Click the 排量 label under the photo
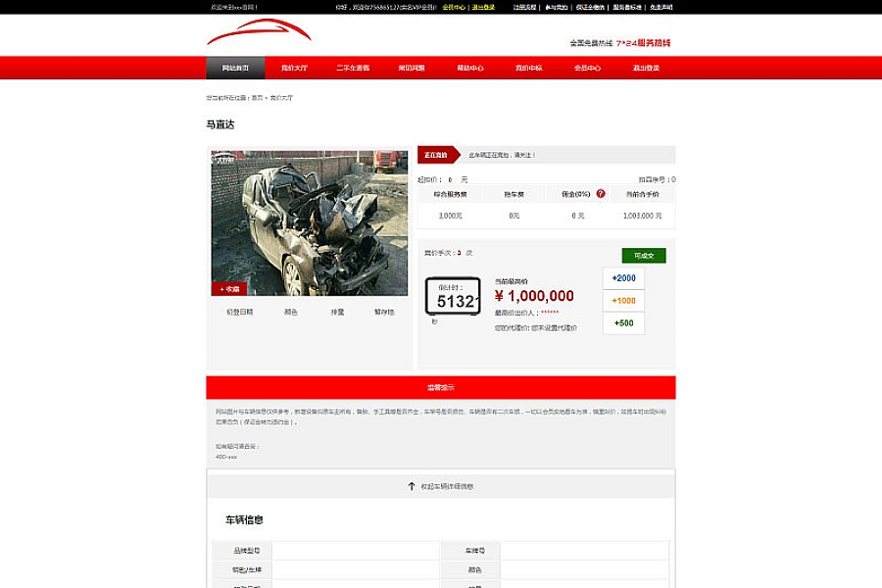 point(337,312)
